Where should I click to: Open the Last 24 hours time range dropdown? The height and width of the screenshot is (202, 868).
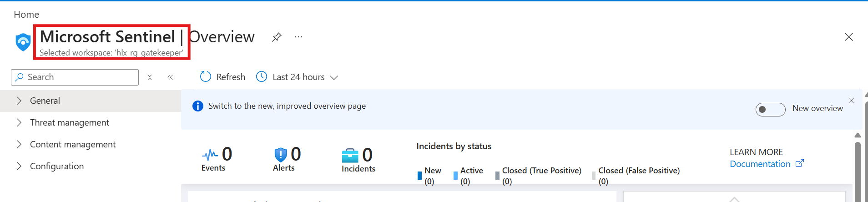pyautogui.click(x=298, y=77)
